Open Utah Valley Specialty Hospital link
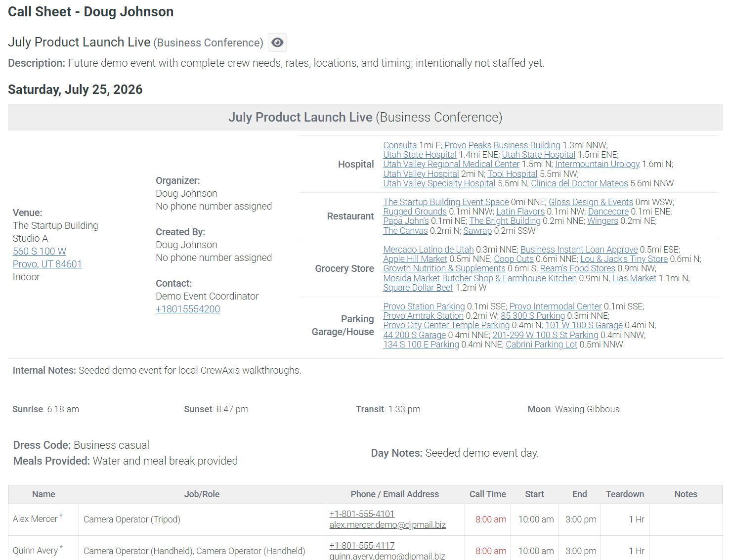This screenshot has height=560, width=730. tap(439, 183)
